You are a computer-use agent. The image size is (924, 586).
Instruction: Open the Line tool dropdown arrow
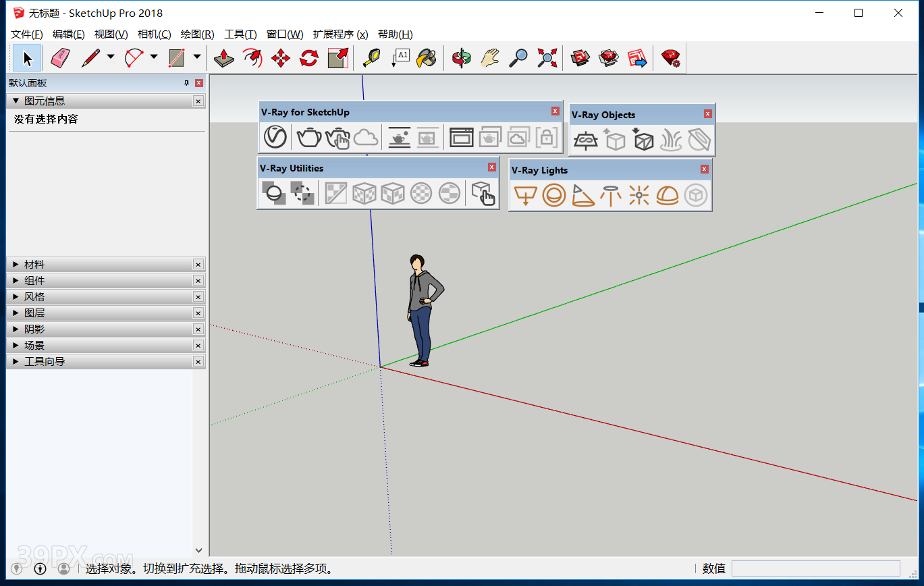coord(111,57)
